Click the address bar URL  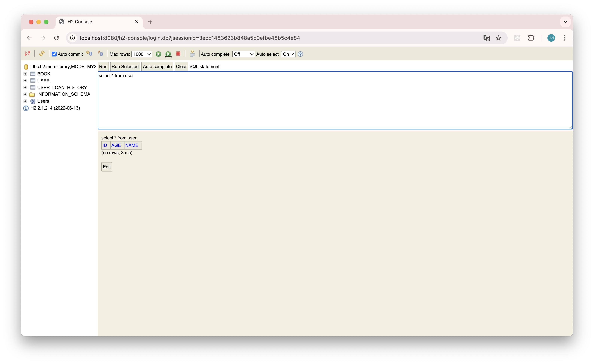(x=190, y=38)
